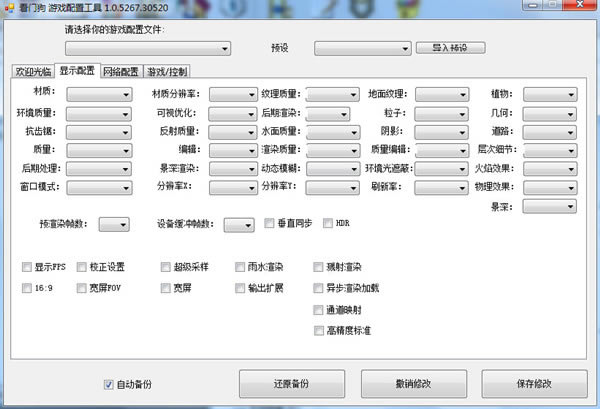Open the 游戏/控制 tab

pos(166,72)
